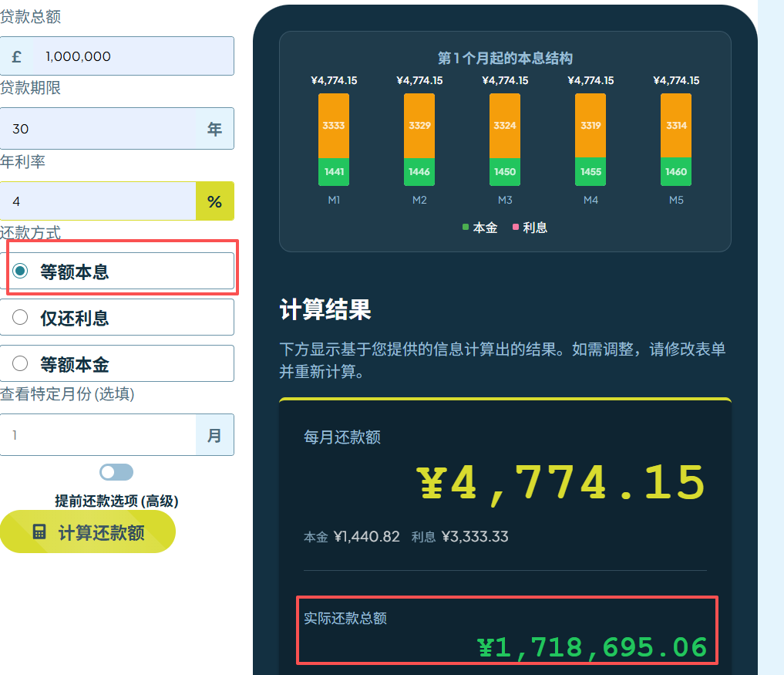This screenshot has width=784, height=675.
Task: Click the M5 bar in the chart
Action: pos(675,139)
